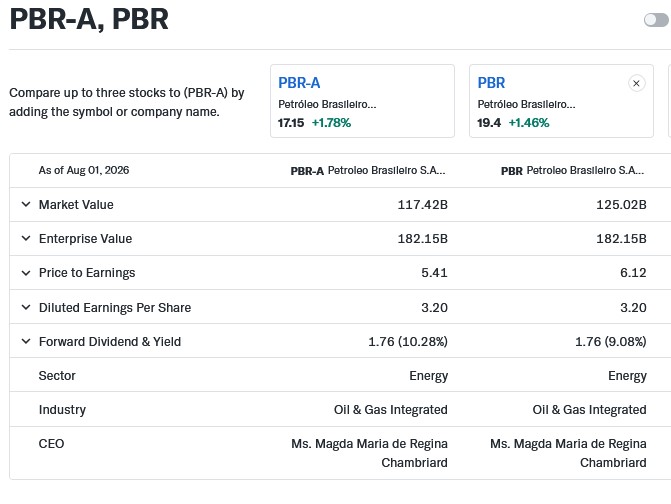This screenshot has height=504, width=671.
Task: Click PBR-A enterprise value 182.15B
Action: point(422,238)
